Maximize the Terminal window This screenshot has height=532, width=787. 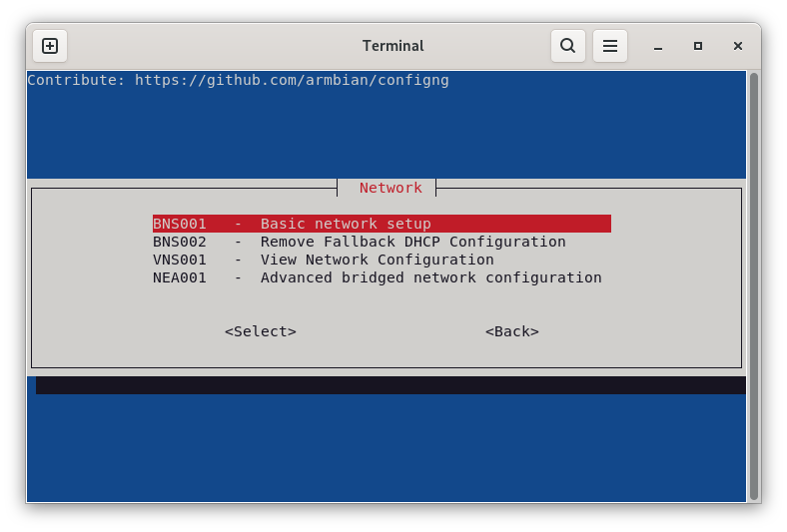tap(698, 46)
